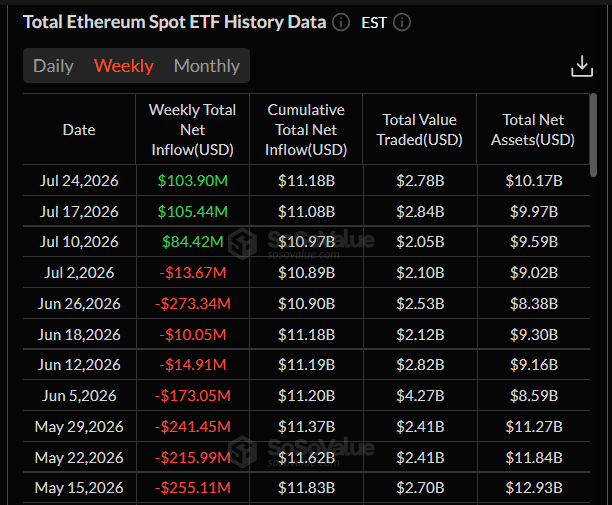Click the $10.17B total net assets value
This screenshot has height=505, width=612.
click(x=534, y=181)
